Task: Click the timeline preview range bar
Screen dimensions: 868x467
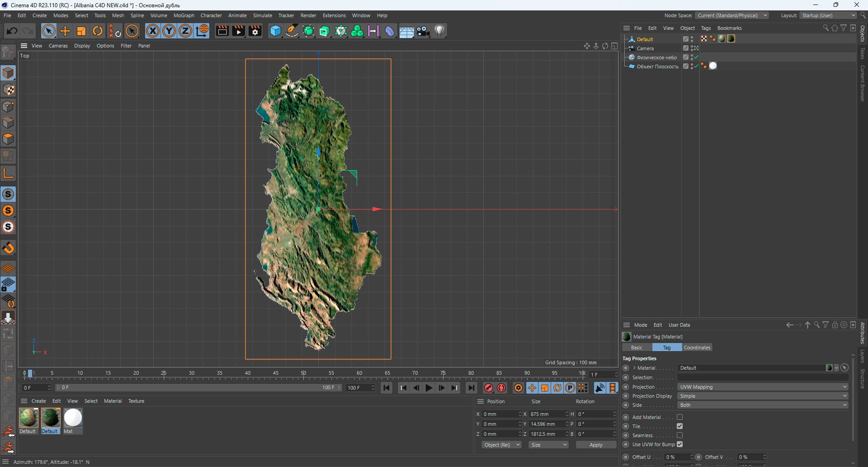Action: [x=198, y=388]
